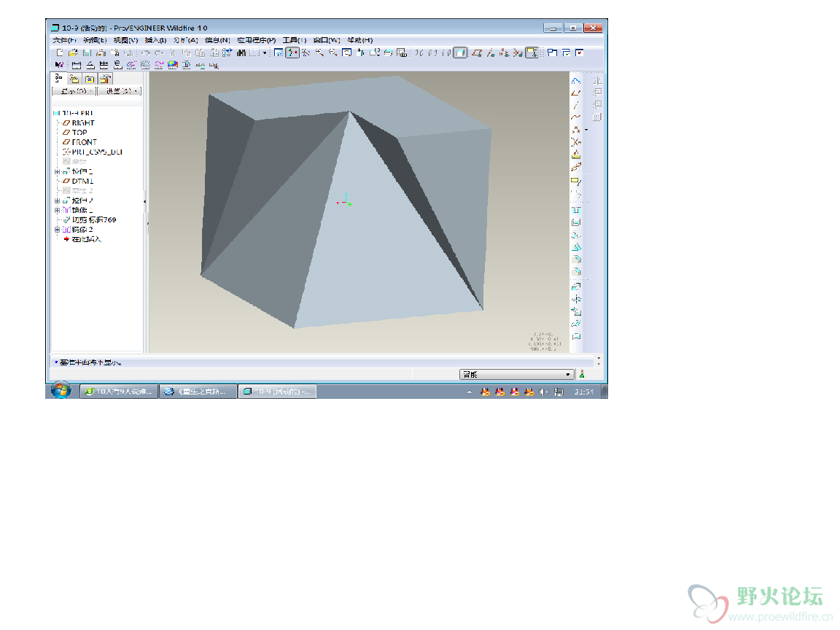Select the Variable Section Sweep tool
This screenshot has width=840, height=630.
(576, 311)
